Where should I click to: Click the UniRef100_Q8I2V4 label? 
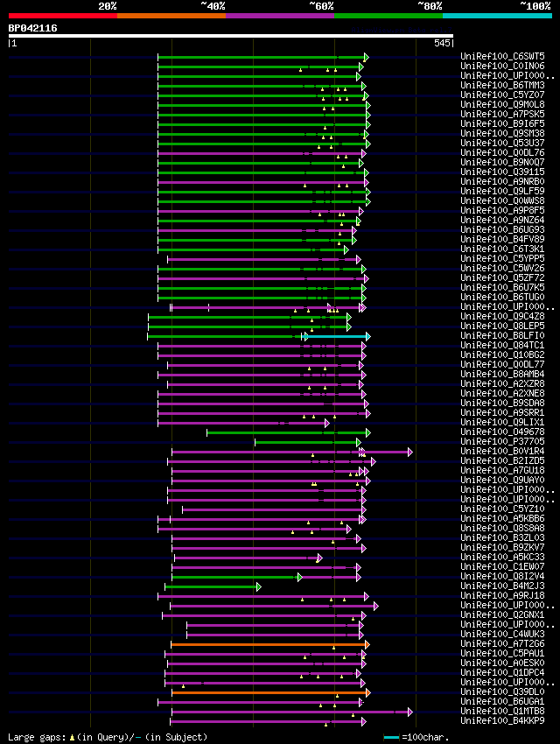click(502, 576)
